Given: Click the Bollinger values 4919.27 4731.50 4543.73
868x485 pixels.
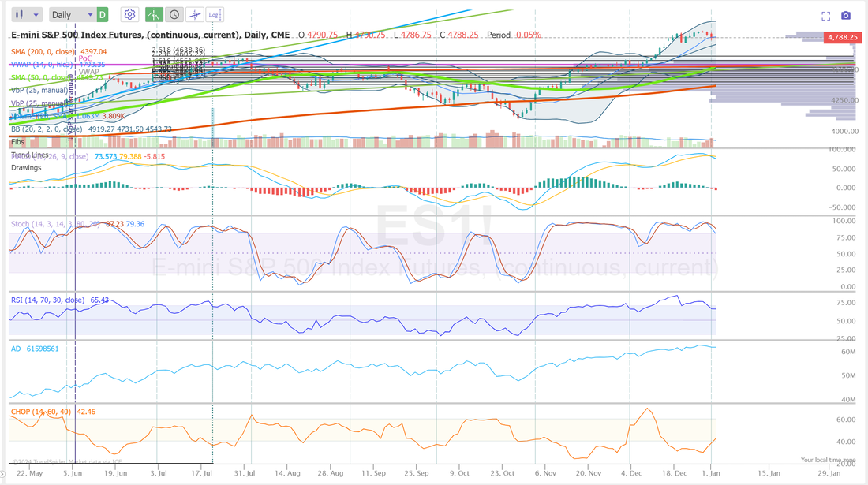Looking at the screenshot, I should click(130, 129).
